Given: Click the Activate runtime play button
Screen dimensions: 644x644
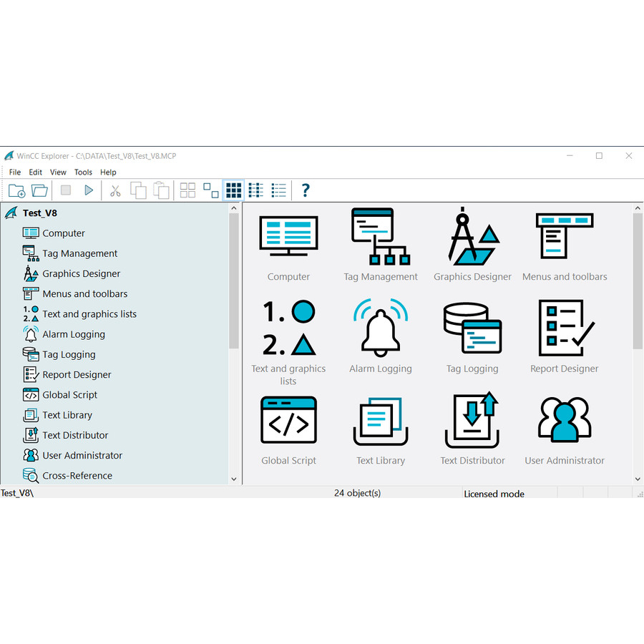Looking at the screenshot, I should (x=89, y=190).
